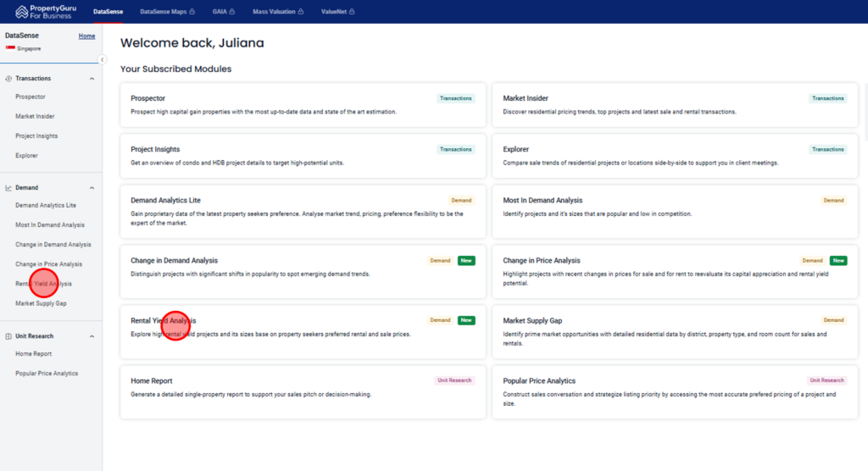Open the Home Report module card
The image size is (868, 471).
point(303,392)
